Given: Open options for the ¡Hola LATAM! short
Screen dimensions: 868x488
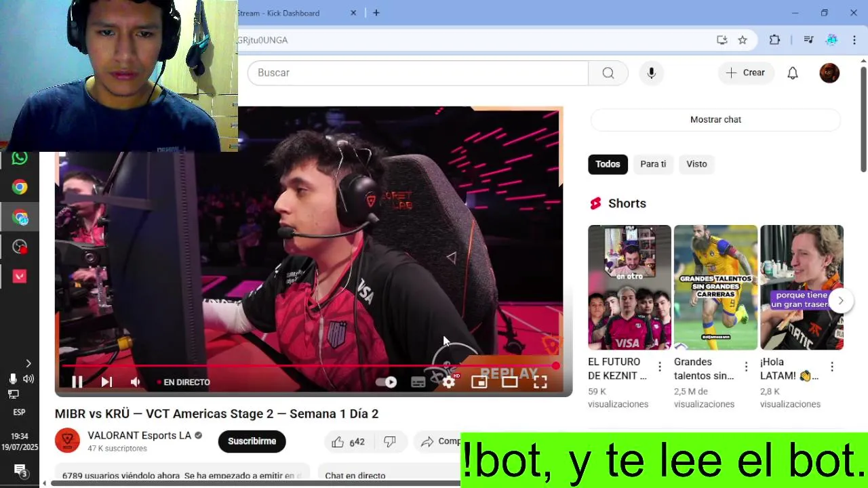Looking at the screenshot, I should click(x=832, y=367).
